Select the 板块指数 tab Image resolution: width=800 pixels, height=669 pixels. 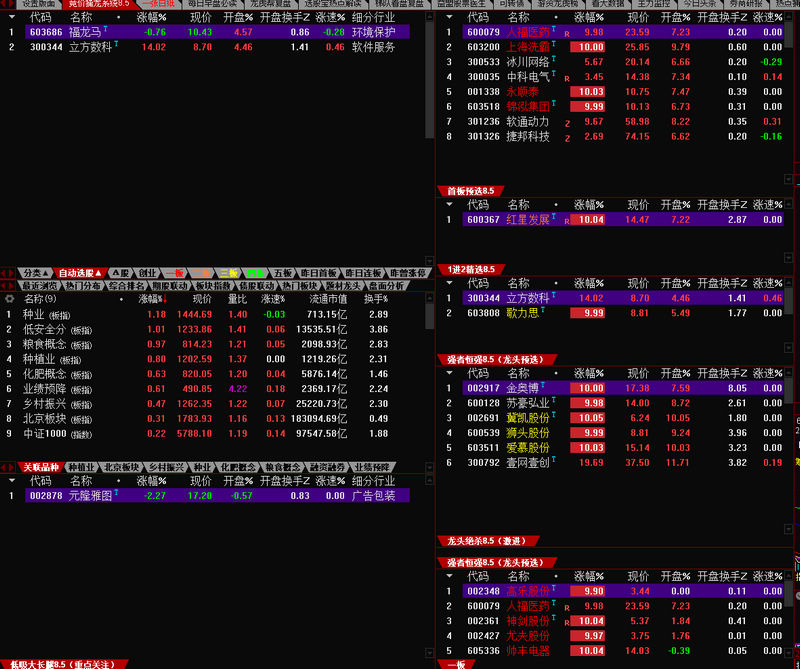point(213,286)
